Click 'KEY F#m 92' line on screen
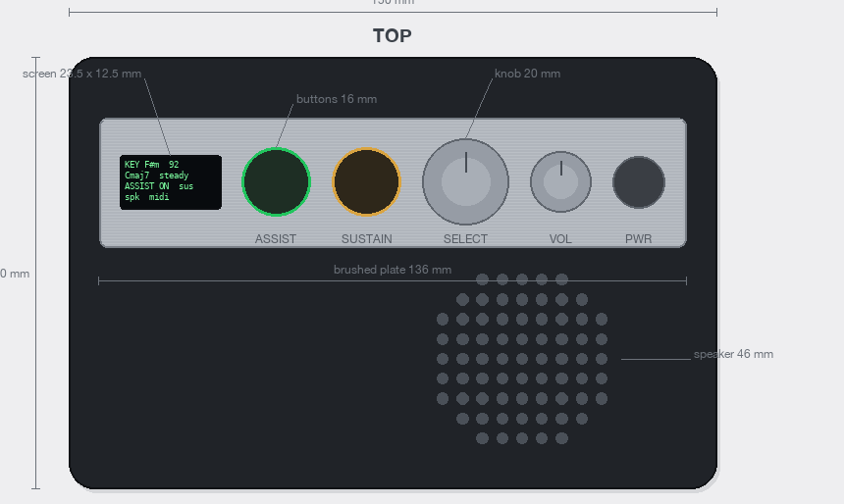The image size is (844, 504). click(x=151, y=165)
